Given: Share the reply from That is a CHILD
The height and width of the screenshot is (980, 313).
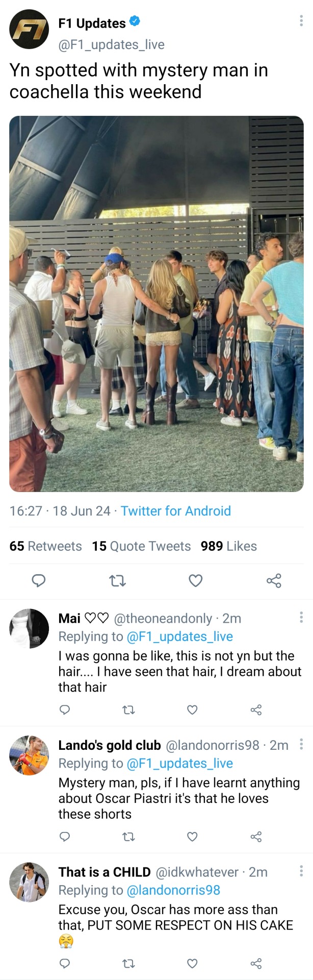Looking at the screenshot, I should 256,963.
